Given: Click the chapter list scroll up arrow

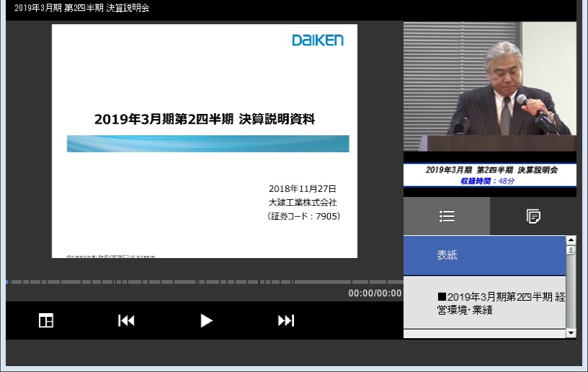Looking at the screenshot, I should 571,240.
